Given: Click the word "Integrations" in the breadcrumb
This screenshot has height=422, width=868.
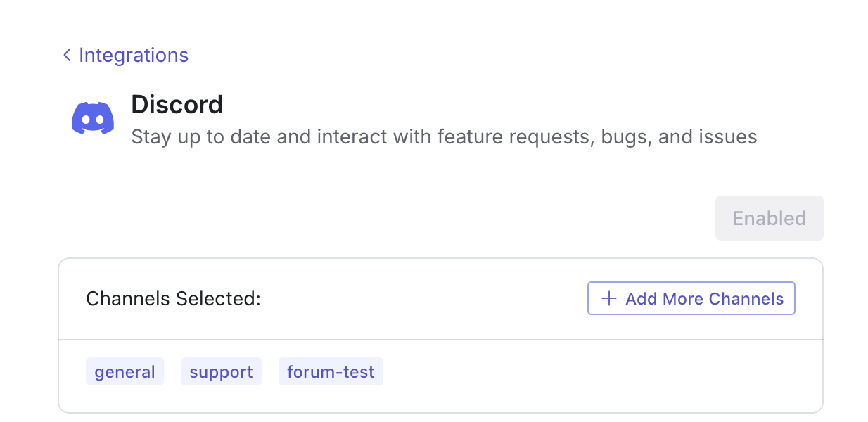Looking at the screenshot, I should (x=134, y=55).
